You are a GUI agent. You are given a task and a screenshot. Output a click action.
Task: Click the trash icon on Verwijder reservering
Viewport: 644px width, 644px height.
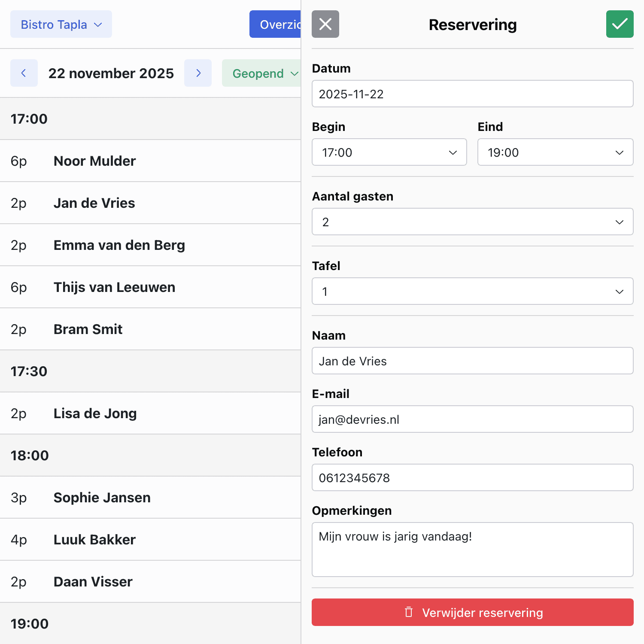[x=409, y=613]
